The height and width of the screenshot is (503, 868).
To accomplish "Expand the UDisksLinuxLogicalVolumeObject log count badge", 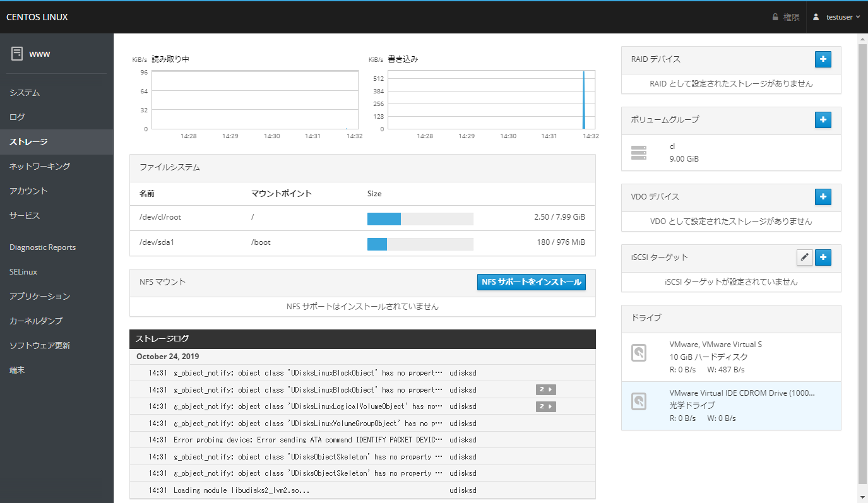I will tap(545, 406).
